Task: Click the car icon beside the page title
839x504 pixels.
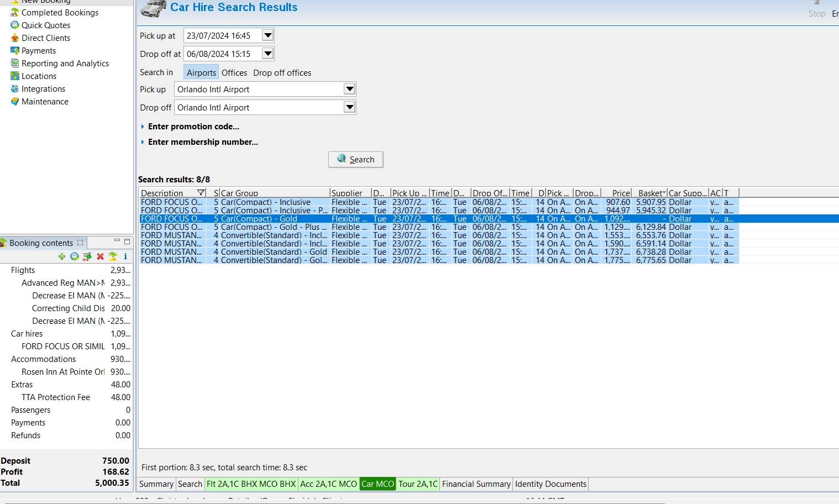Action: tap(154, 8)
